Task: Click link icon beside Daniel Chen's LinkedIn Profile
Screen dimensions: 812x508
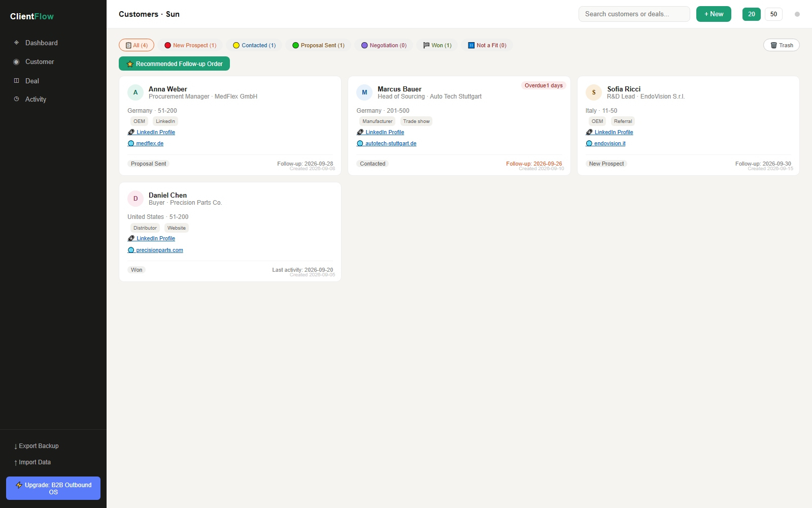Action: 131,238
